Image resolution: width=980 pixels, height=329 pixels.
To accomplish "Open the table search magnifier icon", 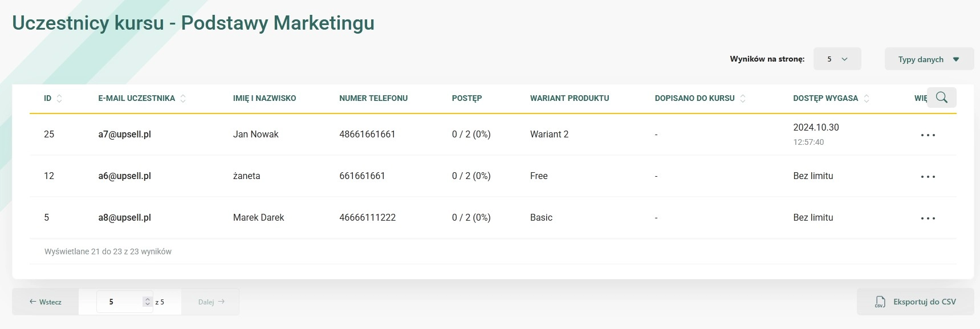I will pyautogui.click(x=942, y=98).
